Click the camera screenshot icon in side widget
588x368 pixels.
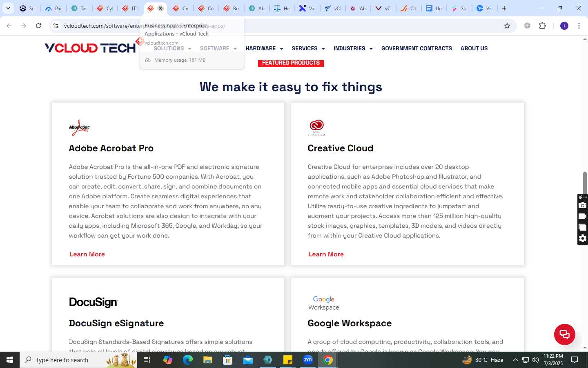pyautogui.click(x=583, y=205)
